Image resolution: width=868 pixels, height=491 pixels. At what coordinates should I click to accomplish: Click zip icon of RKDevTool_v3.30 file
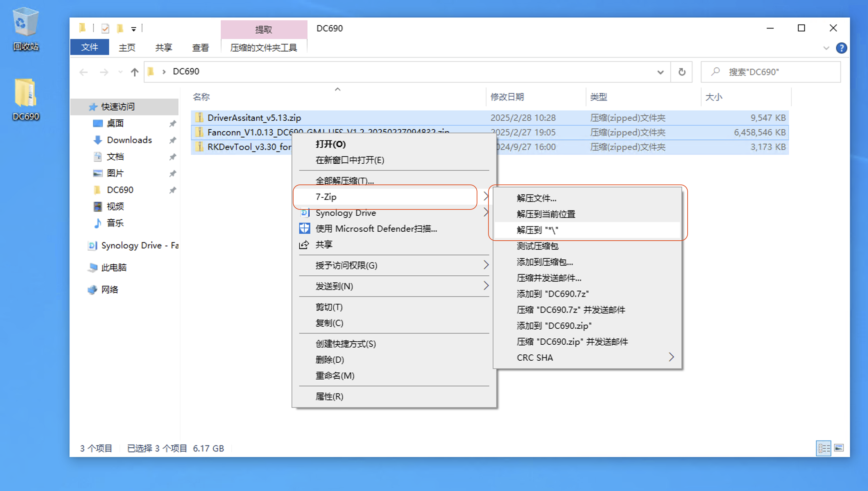(x=199, y=147)
